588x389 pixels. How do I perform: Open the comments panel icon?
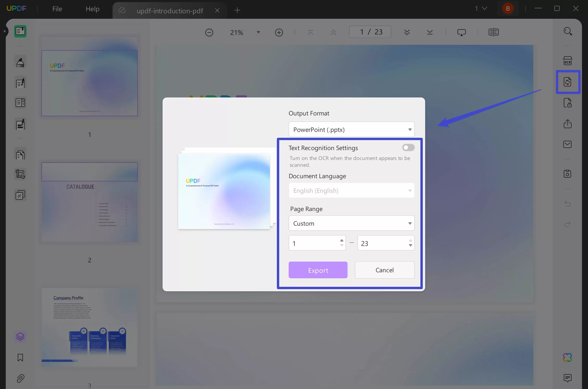pos(567,378)
